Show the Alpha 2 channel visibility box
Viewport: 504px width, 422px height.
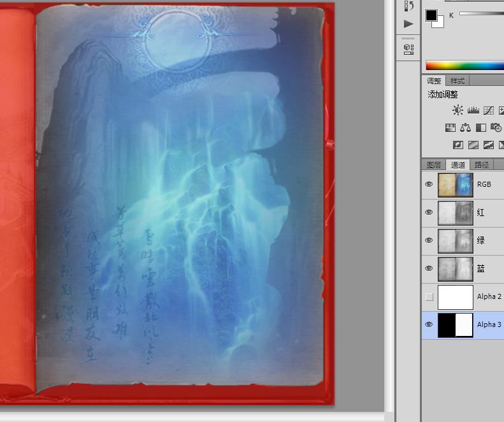pyautogui.click(x=429, y=296)
